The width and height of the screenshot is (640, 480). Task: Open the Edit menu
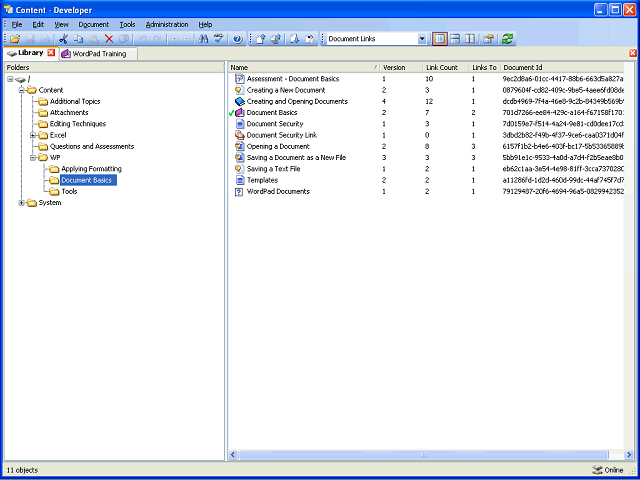38,24
